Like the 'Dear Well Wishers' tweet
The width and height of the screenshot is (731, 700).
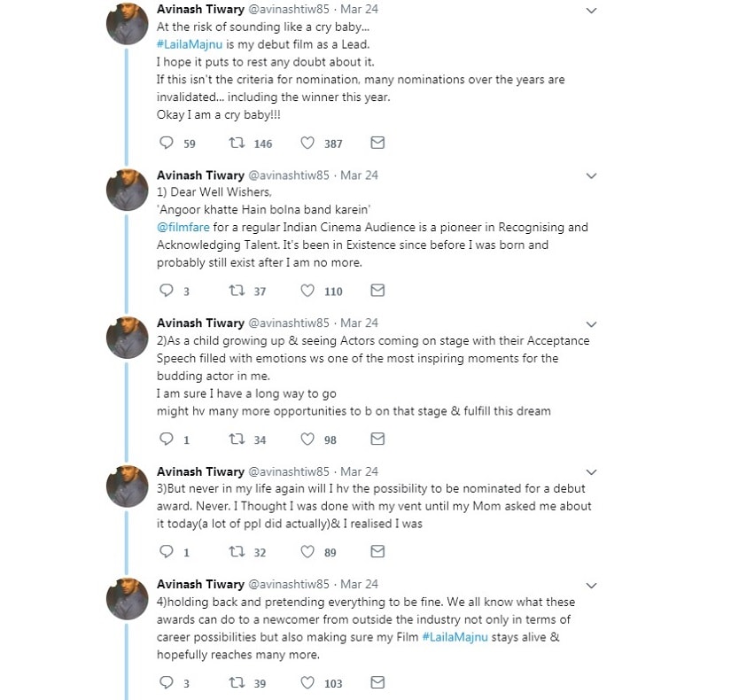point(307,291)
